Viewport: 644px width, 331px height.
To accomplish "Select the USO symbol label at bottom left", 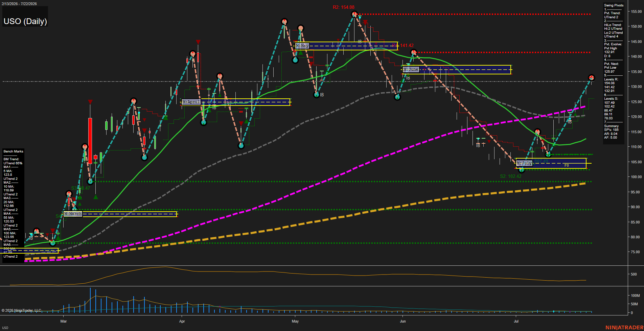I will (5, 328).
